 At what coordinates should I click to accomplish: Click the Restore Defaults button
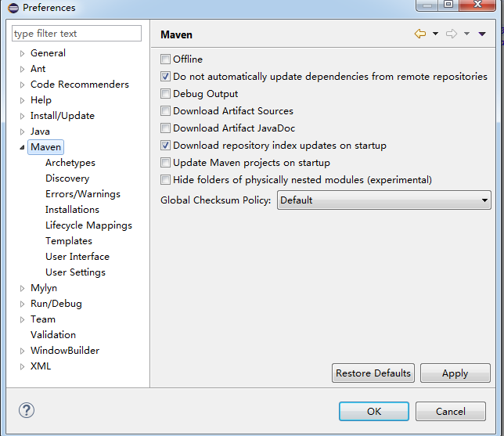pos(373,373)
